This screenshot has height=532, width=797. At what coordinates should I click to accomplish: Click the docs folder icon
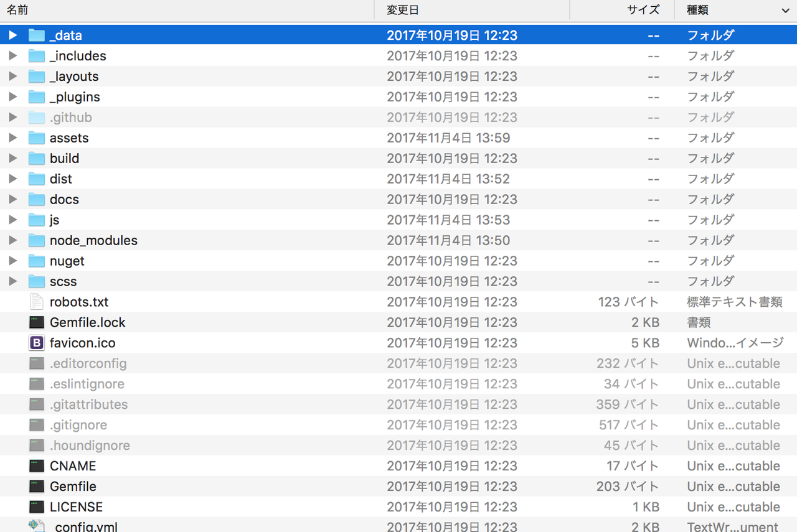pos(37,200)
